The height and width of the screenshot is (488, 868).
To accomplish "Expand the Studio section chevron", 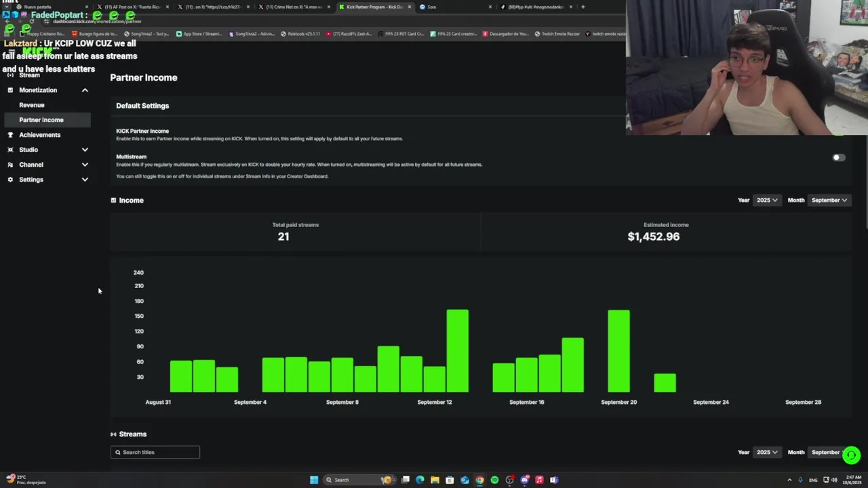I will coord(85,150).
